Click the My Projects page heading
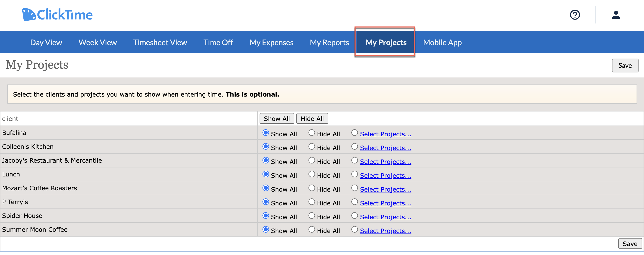This screenshot has width=644, height=255. (x=37, y=65)
